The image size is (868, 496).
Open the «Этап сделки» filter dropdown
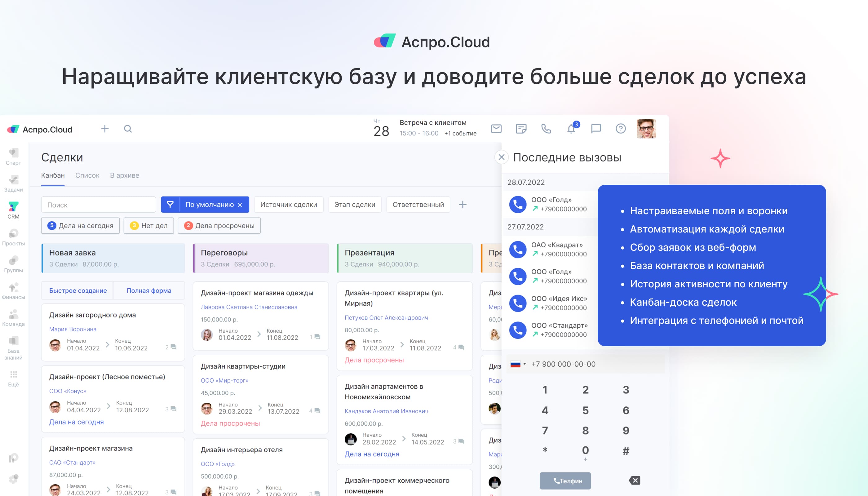click(355, 204)
